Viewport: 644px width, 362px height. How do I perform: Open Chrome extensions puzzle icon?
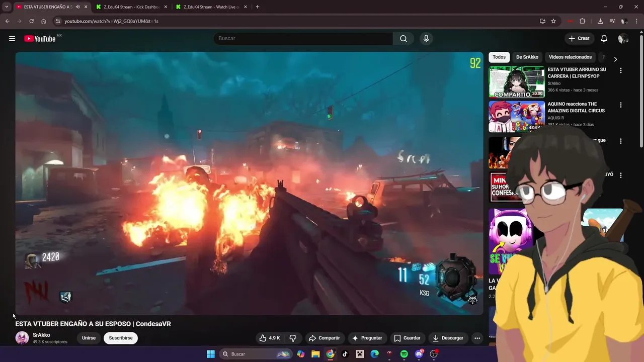click(x=583, y=21)
